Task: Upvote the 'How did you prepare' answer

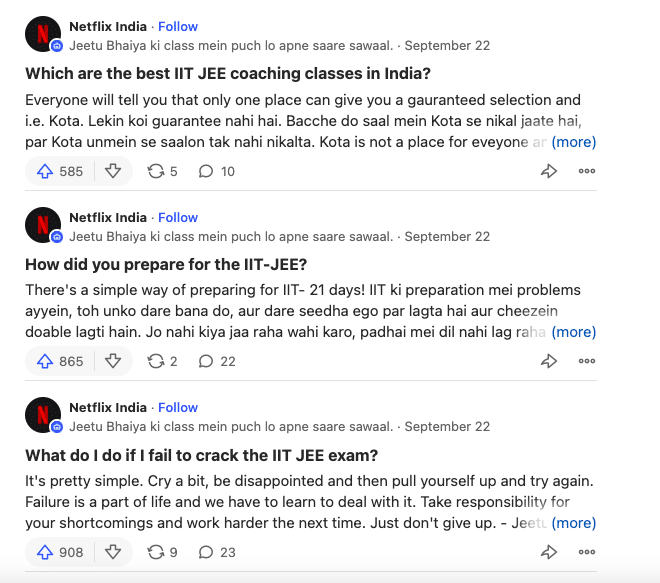Action: coord(60,361)
